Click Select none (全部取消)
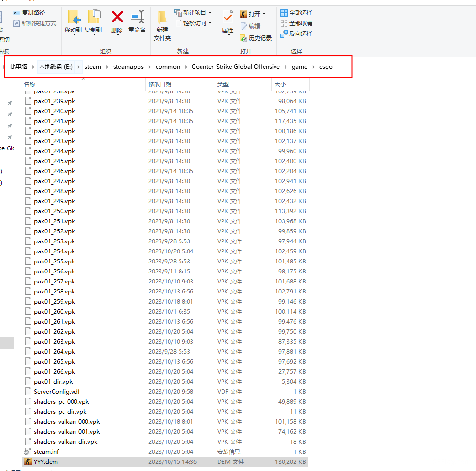476x471 pixels. (x=296, y=23)
